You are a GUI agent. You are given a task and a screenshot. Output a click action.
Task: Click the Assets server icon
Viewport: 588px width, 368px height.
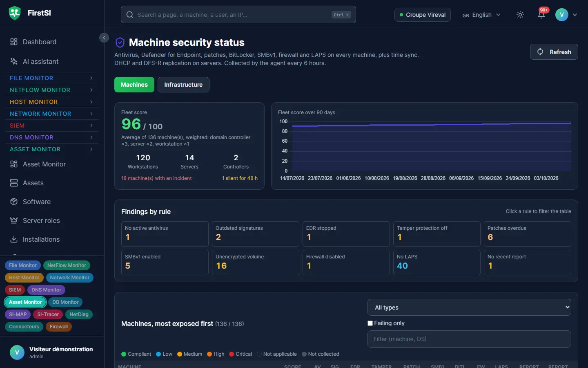[x=14, y=183]
